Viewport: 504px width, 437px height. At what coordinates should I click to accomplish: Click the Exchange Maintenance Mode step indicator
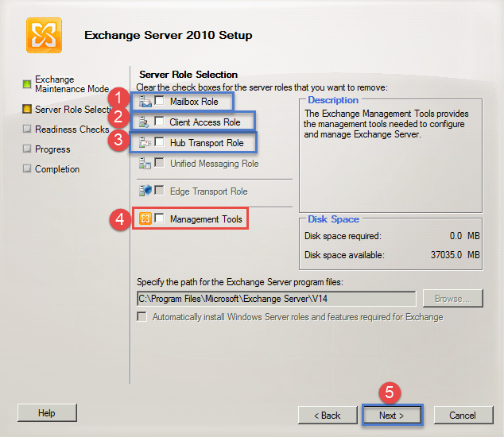pos(27,82)
